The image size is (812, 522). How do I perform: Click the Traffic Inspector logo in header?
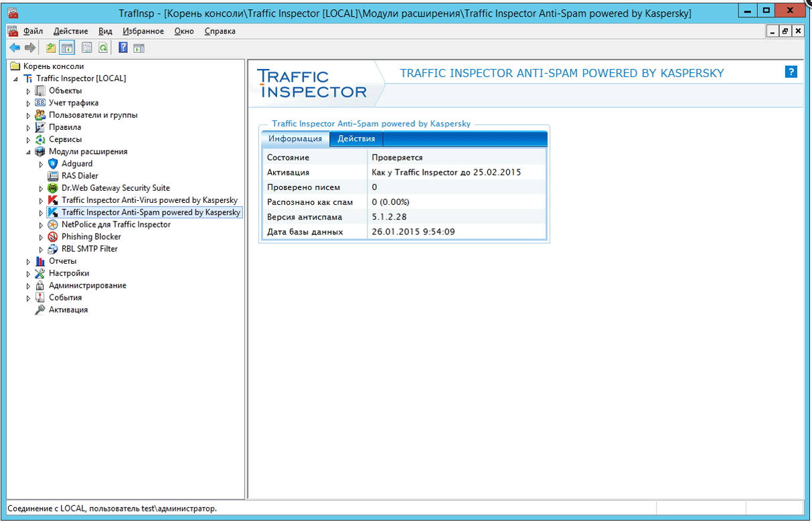(x=312, y=84)
